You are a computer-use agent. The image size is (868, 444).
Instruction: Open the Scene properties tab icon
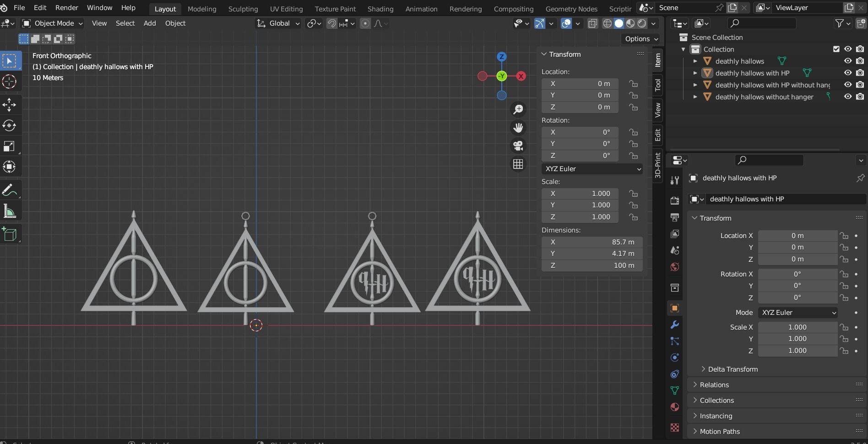click(674, 250)
